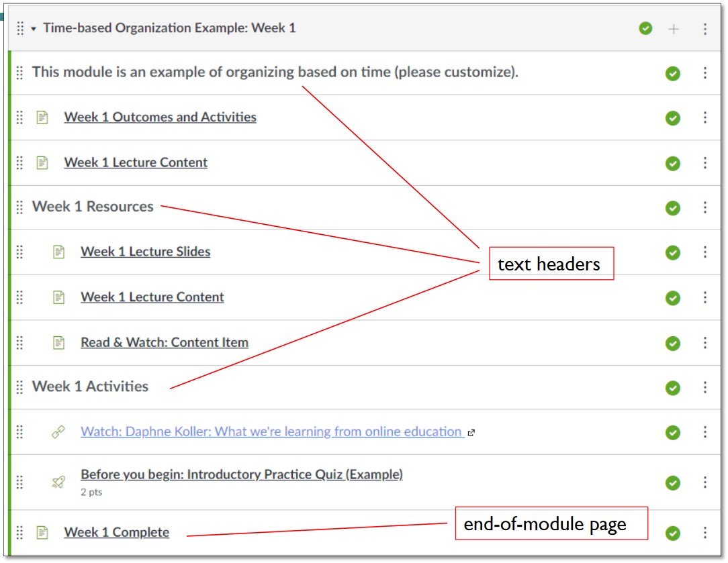This screenshot has height=563, width=728.
Task: Open Read & Watch: Content Item page
Action: tap(165, 342)
